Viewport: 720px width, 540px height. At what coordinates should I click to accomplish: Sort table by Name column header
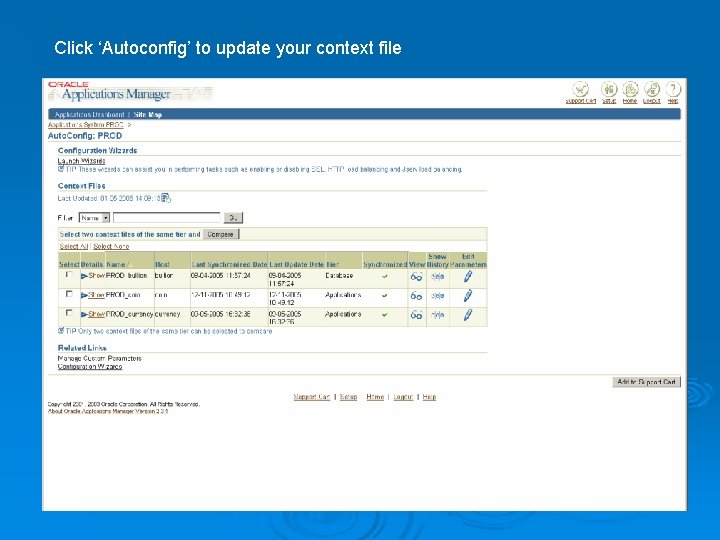pyautogui.click(x=116, y=264)
